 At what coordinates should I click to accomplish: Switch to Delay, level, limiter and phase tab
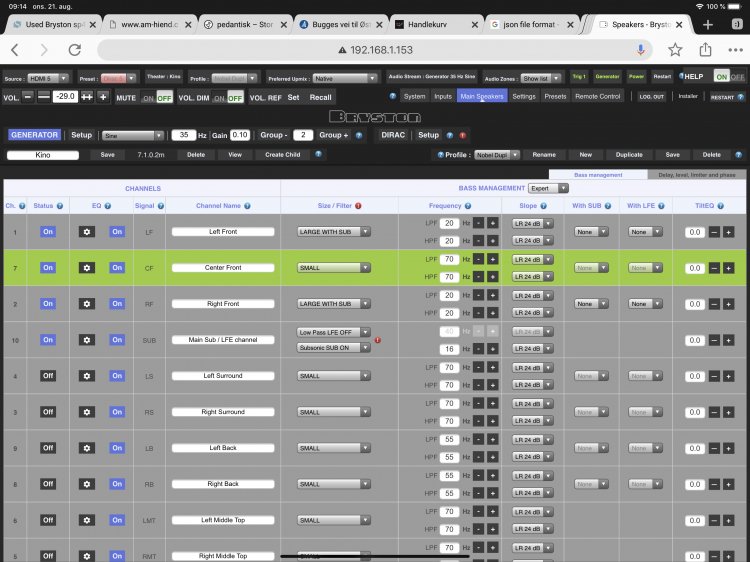click(696, 175)
